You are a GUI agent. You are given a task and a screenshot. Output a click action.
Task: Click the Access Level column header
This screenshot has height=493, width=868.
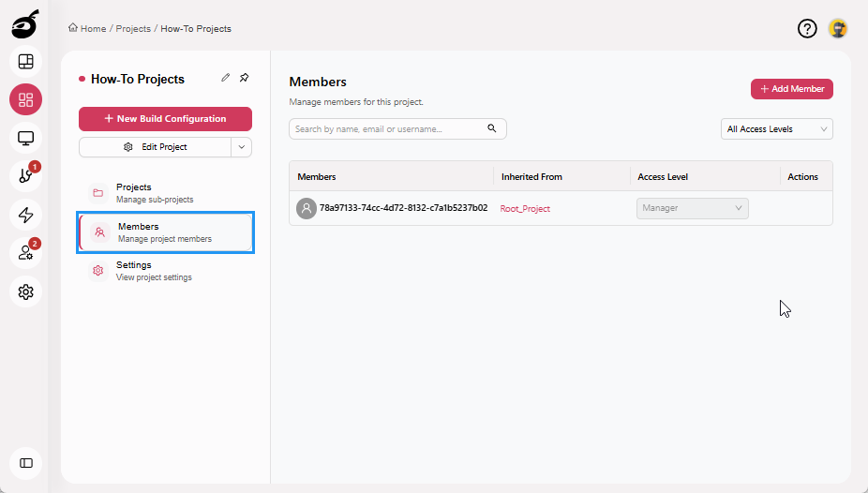663,177
